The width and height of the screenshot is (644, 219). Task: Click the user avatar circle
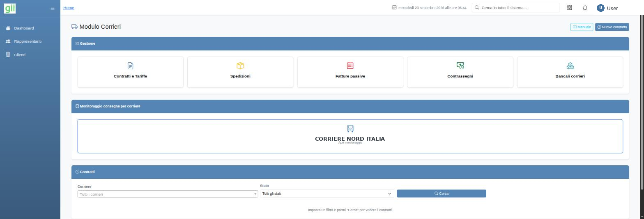pos(601,8)
